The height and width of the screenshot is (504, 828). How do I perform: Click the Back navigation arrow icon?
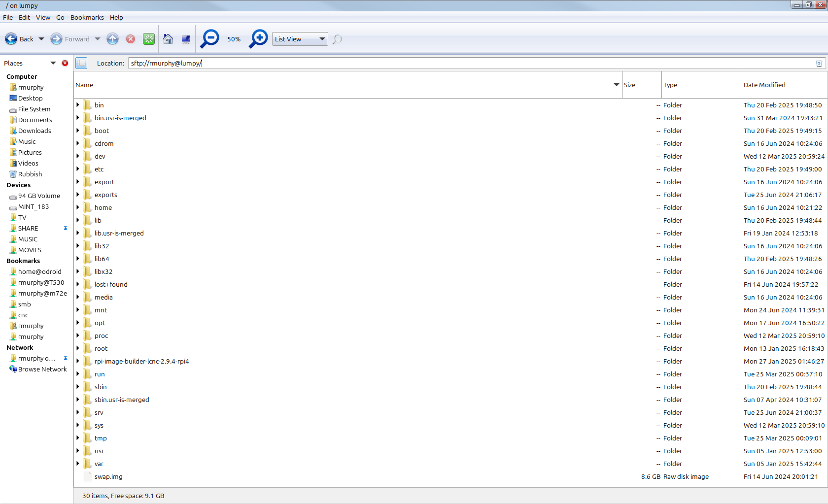(11, 39)
